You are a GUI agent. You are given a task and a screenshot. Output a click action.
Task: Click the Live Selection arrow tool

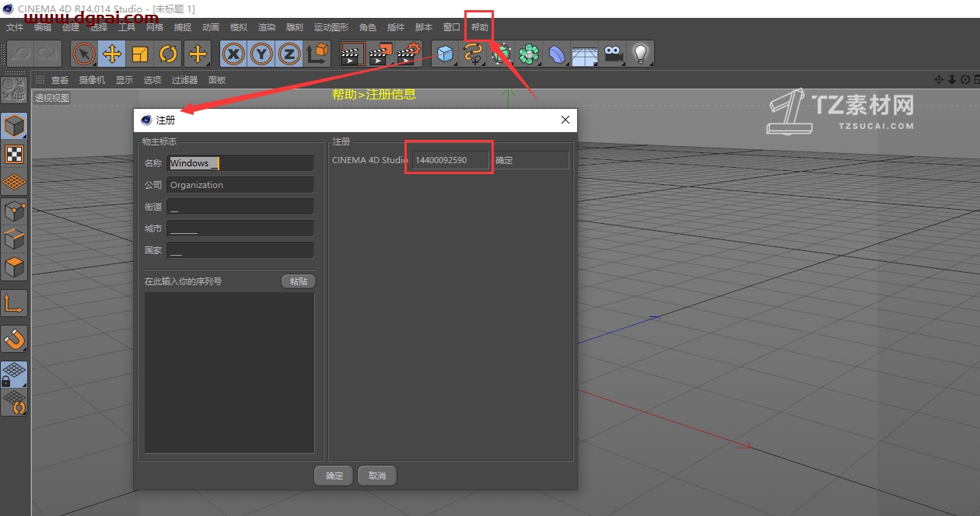pos(84,54)
